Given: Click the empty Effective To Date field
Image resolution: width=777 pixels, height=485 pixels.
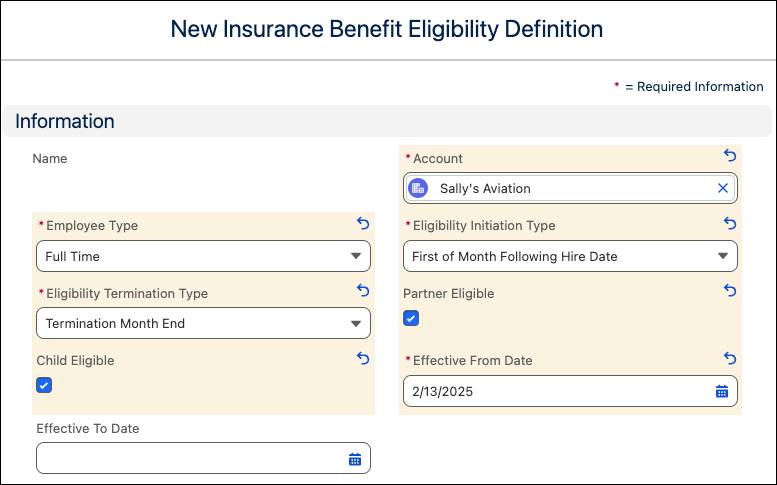Looking at the screenshot, I should click(x=190, y=459).
